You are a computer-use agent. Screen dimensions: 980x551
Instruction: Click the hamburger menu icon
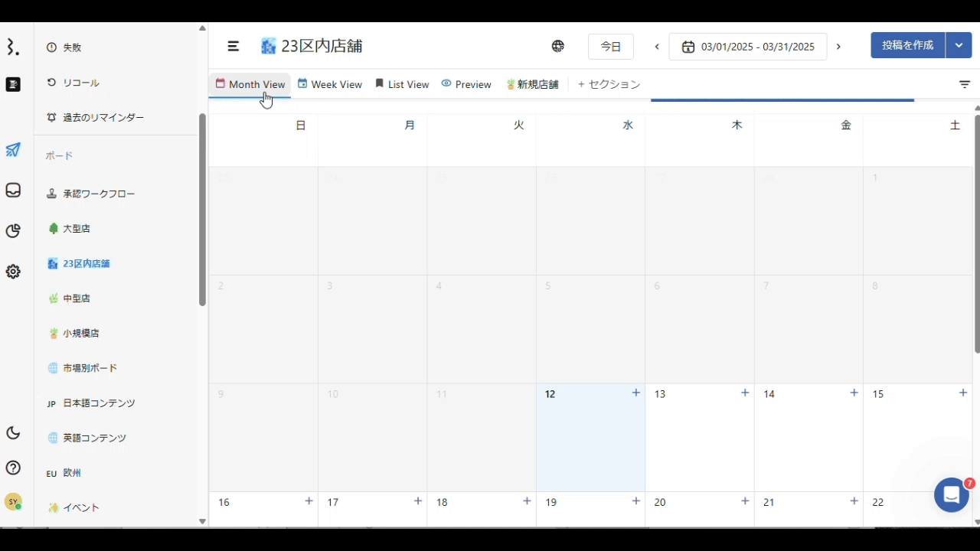pos(234,46)
